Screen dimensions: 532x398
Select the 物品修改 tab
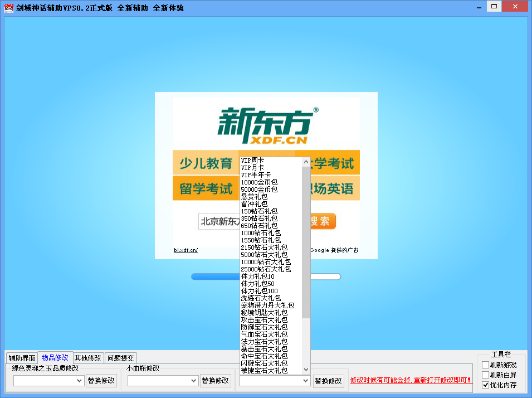(x=55, y=358)
